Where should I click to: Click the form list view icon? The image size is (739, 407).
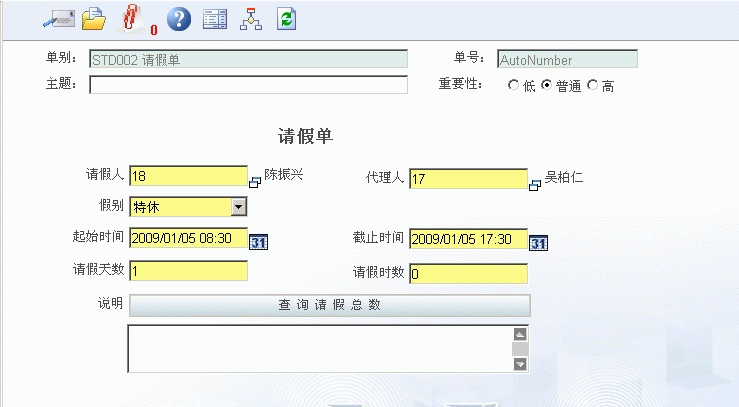point(214,19)
